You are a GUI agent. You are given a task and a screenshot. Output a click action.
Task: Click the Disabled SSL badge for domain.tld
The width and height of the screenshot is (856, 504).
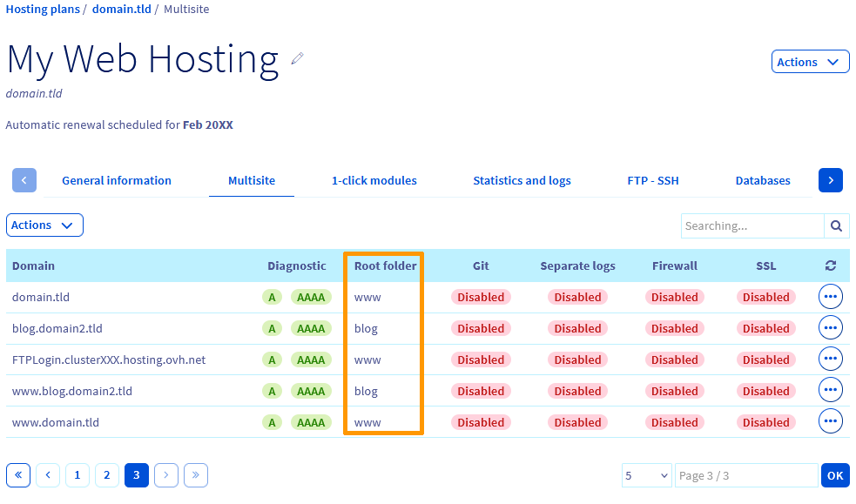[765, 296]
